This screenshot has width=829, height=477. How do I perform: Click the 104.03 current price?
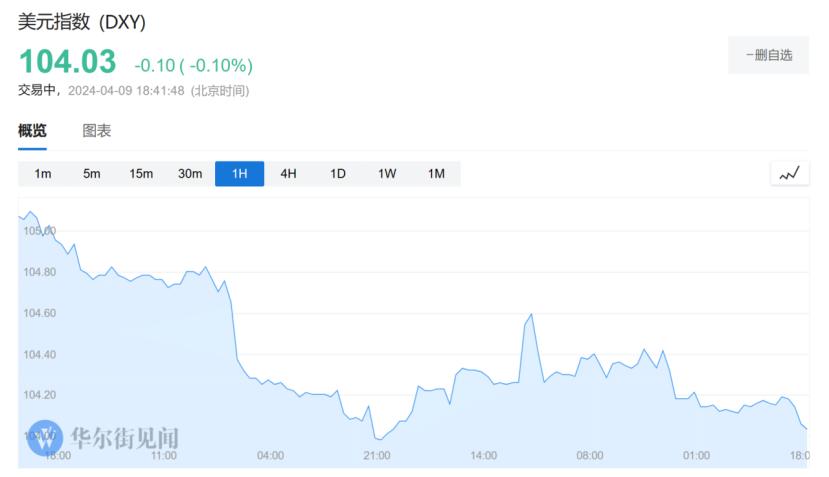coord(67,62)
